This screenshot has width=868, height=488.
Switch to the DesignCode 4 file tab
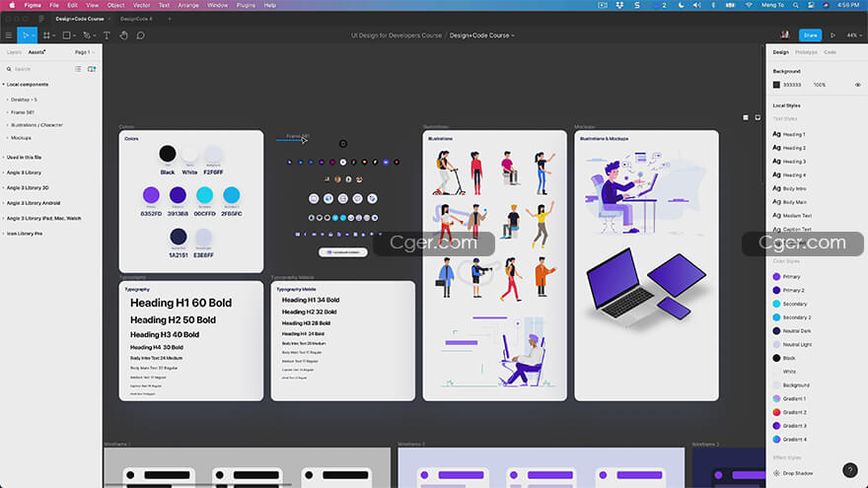click(x=136, y=19)
